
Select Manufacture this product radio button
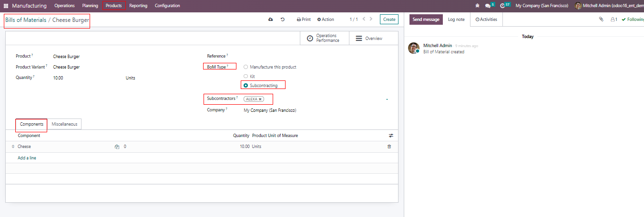(x=246, y=67)
